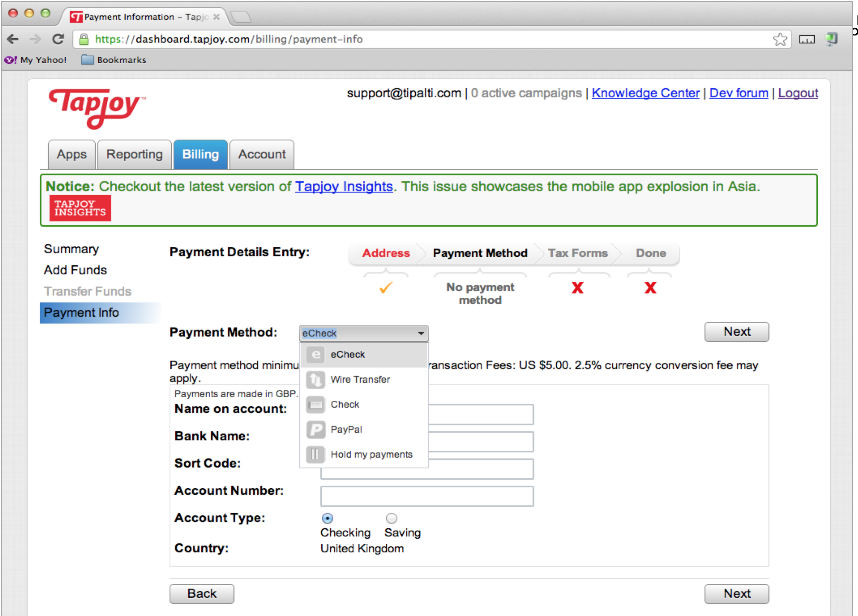Click the Wire Transfer icon in dropdown
The height and width of the screenshot is (616, 858).
tap(315, 380)
